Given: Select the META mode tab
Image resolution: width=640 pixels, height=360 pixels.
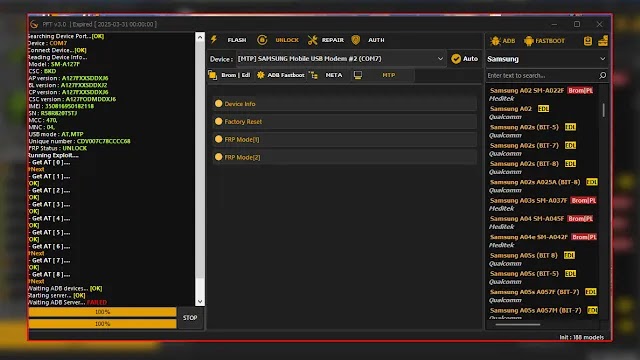Looking at the screenshot, I should click(x=326, y=75).
